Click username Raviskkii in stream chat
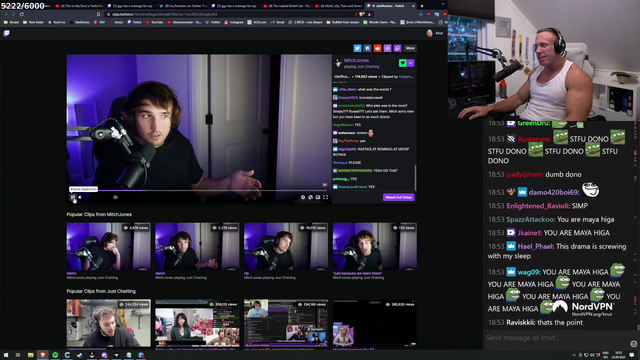The width and height of the screenshot is (640, 360). click(520, 322)
